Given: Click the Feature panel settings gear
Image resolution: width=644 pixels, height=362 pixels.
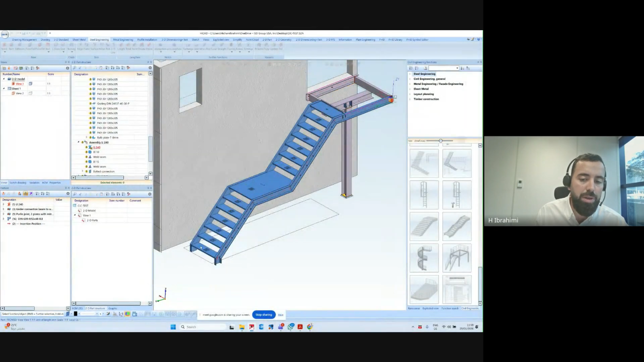Looking at the screenshot, I should 68,194.
